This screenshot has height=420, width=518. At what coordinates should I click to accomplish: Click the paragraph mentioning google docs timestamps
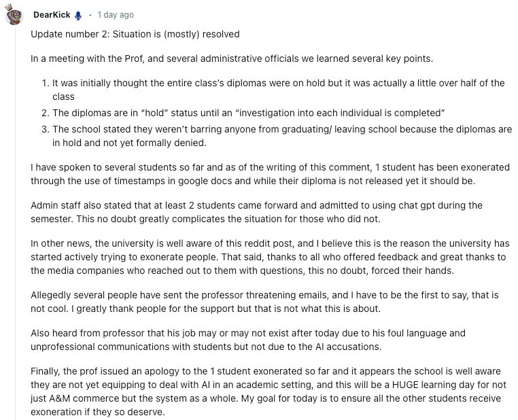271,174
